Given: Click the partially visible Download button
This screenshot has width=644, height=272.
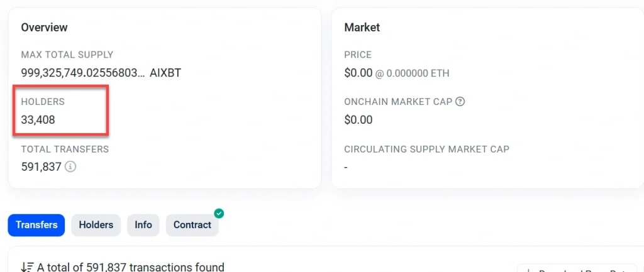Looking at the screenshot, I should [x=579, y=269].
